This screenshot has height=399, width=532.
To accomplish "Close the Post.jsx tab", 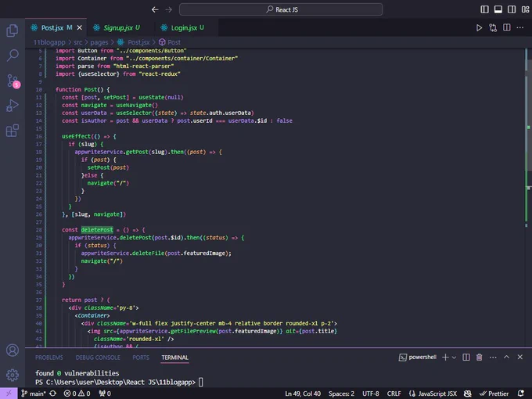I will (x=79, y=27).
